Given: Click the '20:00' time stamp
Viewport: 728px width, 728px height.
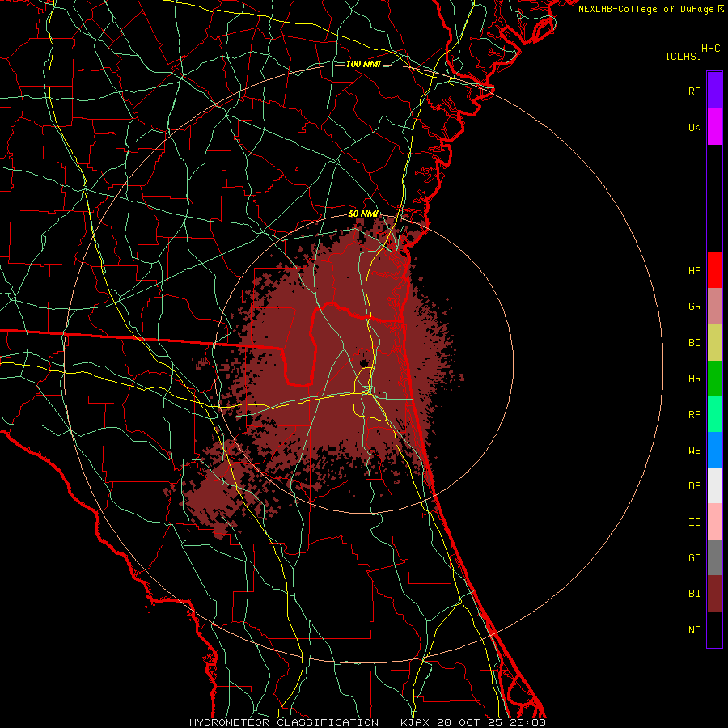Looking at the screenshot, I should point(527,722).
